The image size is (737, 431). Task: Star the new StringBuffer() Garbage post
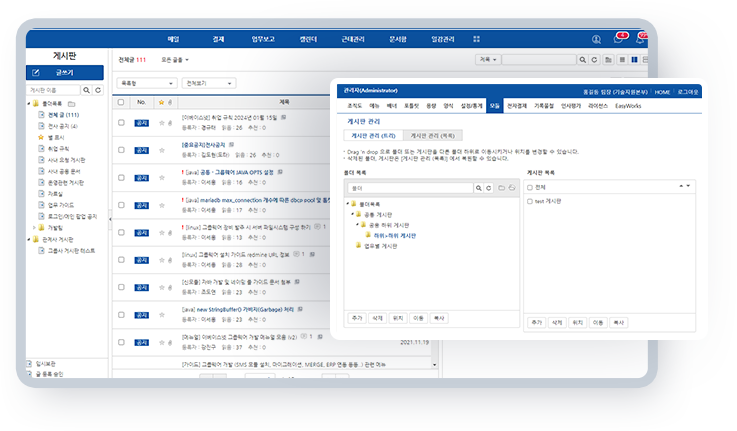pyautogui.click(x=162, y=315)
